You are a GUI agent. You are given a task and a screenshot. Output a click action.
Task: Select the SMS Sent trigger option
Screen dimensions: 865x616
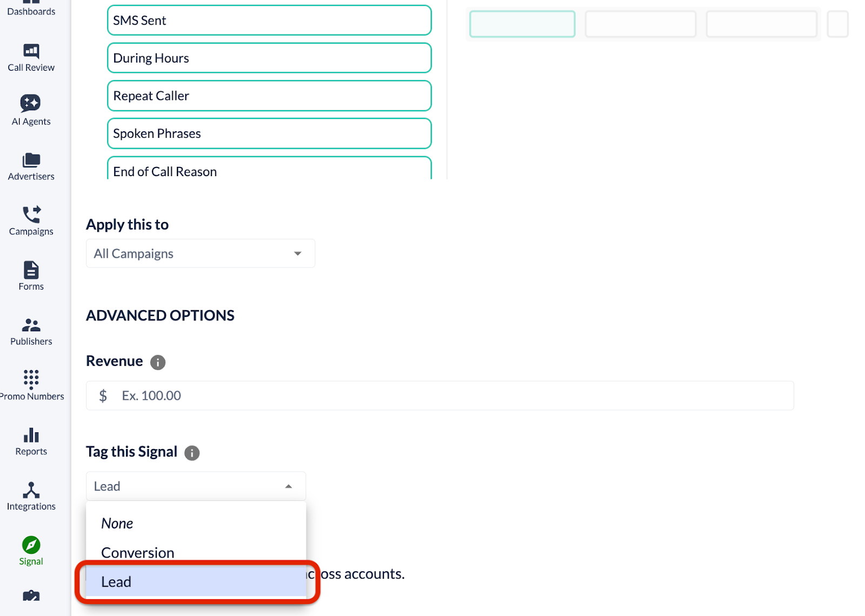(x=269, y=21)
